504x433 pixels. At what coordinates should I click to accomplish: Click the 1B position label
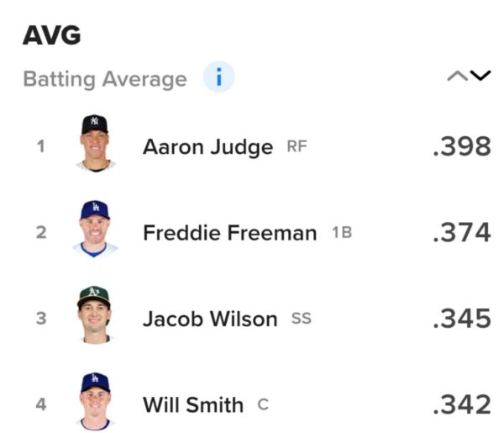coord(341,233)
